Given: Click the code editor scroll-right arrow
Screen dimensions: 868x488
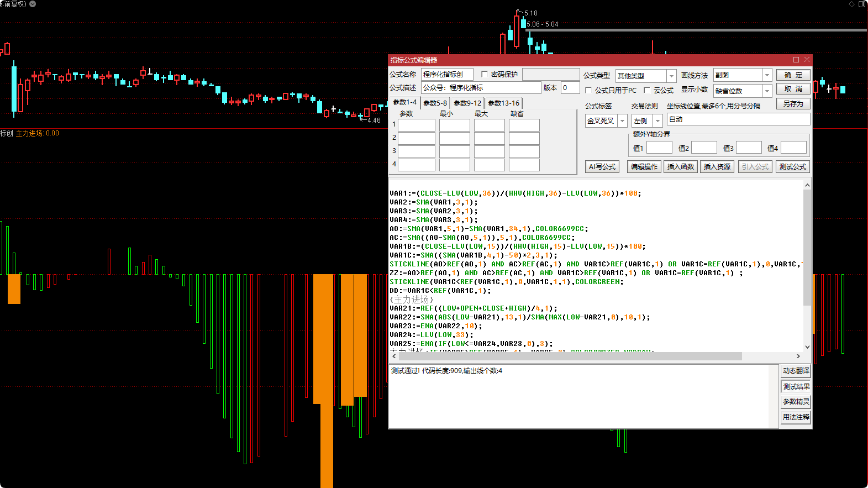Looking at the screenshot, I should coord(798,356).
